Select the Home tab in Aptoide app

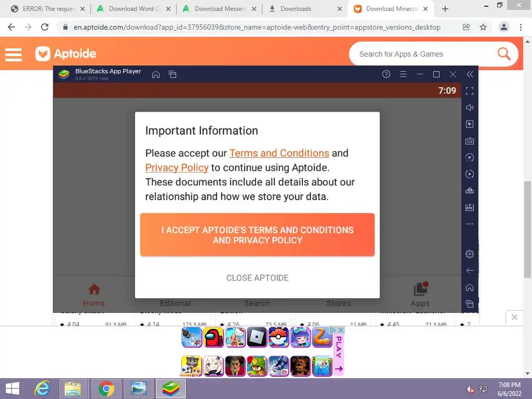94,295
